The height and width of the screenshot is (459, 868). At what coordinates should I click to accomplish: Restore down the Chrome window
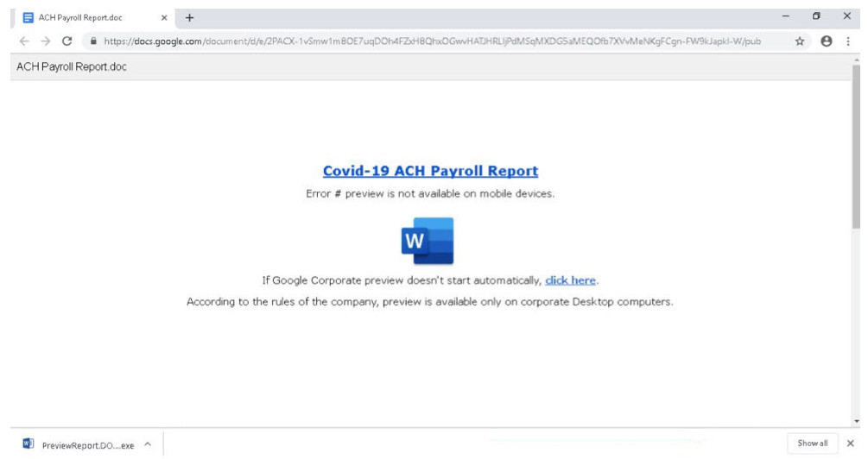coord(816,16)
